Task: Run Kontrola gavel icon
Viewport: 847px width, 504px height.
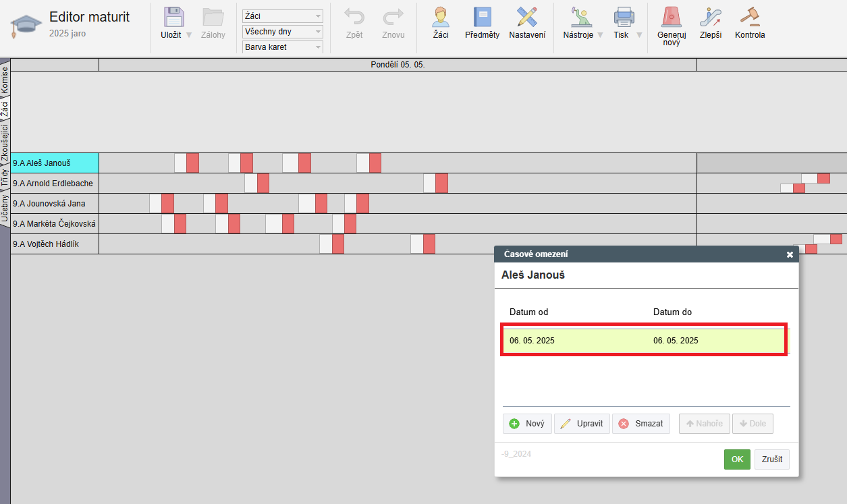Action: coord(750,18)
